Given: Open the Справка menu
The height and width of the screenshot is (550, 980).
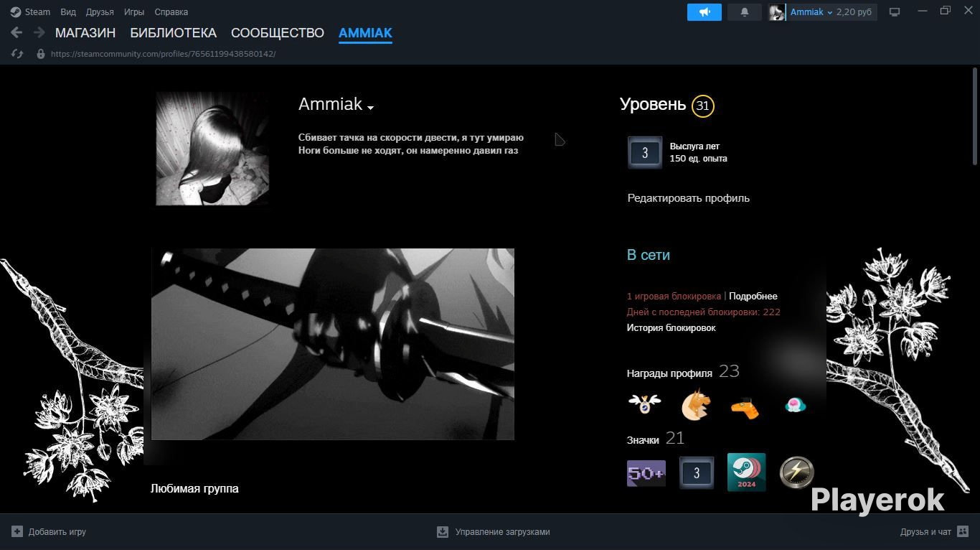Looking at the screenshot, I should pos(171,12).
